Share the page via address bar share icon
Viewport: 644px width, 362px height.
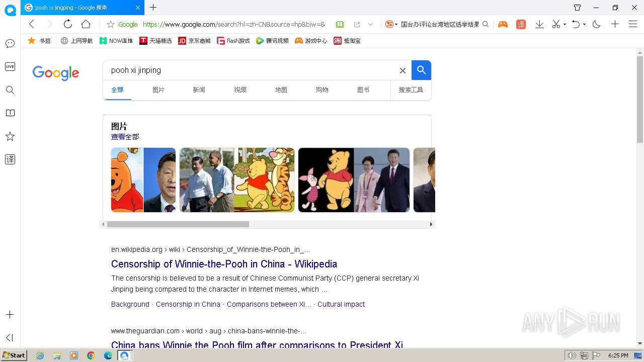click(x=357, y=24)
